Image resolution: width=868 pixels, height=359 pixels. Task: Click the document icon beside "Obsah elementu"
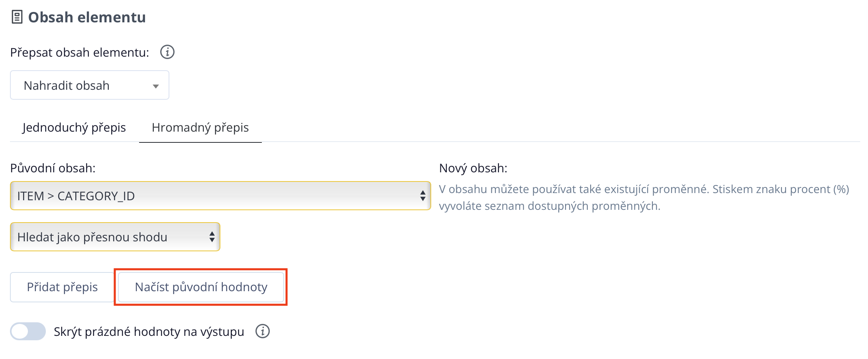[17, 17]
